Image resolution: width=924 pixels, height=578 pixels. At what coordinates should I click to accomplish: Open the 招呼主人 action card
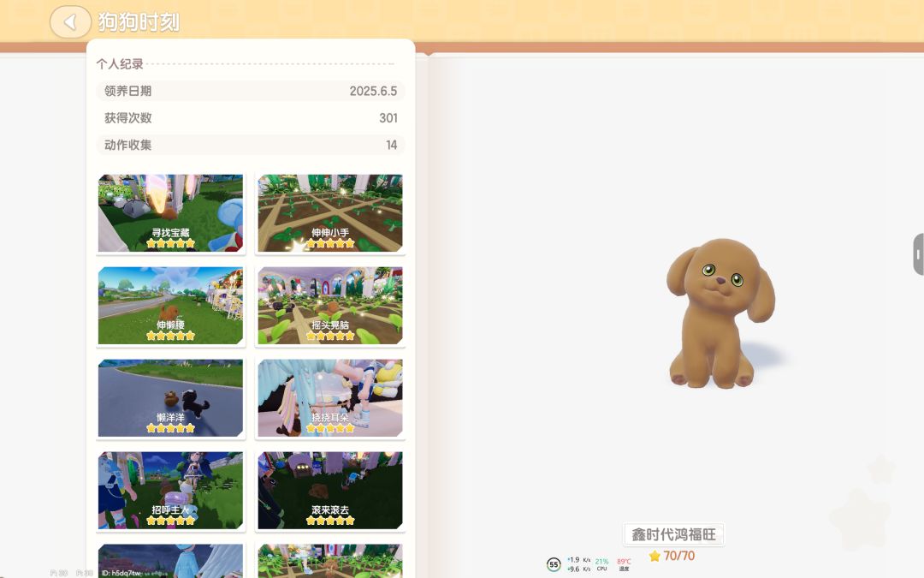tap(170, 491)
